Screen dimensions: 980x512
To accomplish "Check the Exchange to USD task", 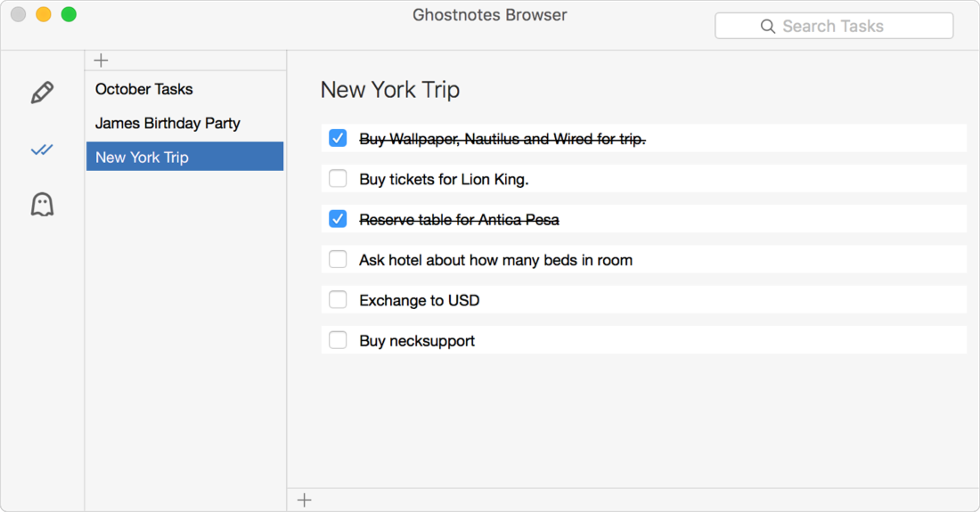I will (x=338, y=300).
